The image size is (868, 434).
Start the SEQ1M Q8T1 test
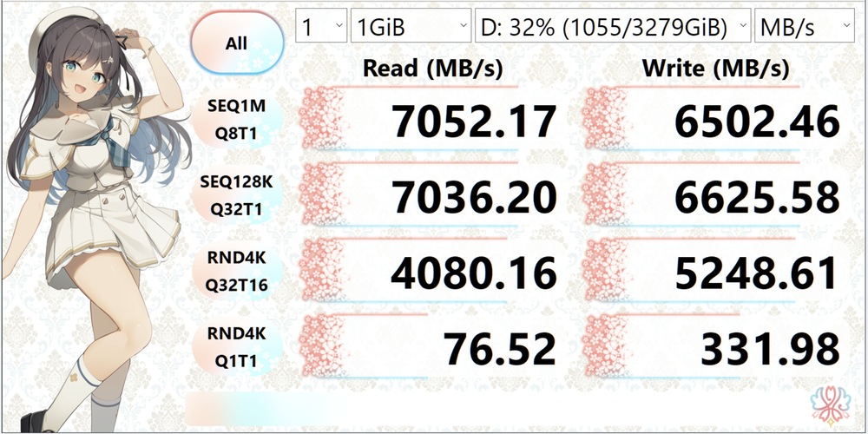click(236, 121)
